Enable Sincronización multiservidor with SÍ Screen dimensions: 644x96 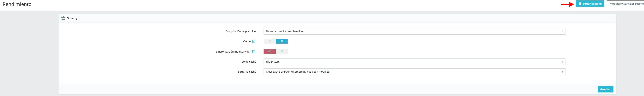coord(282,52)
